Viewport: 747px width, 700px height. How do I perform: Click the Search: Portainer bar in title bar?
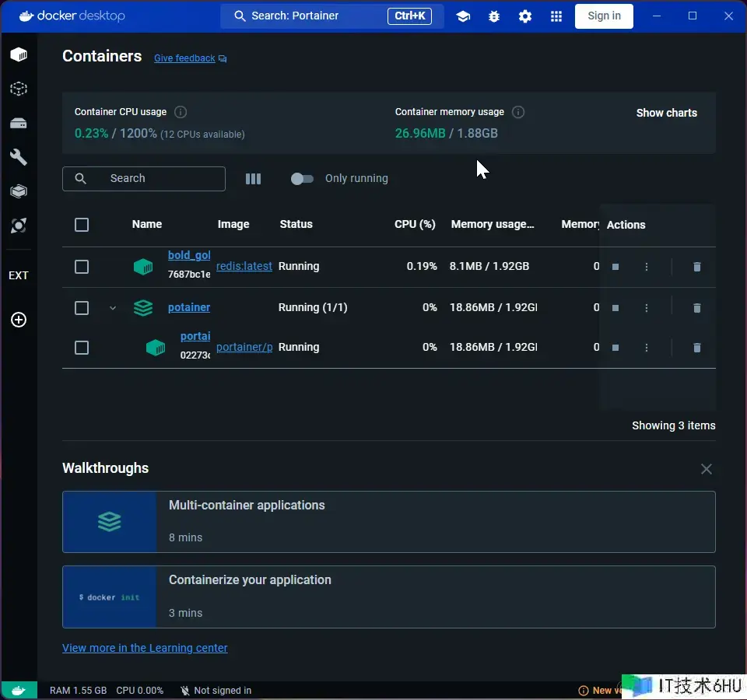332,16
